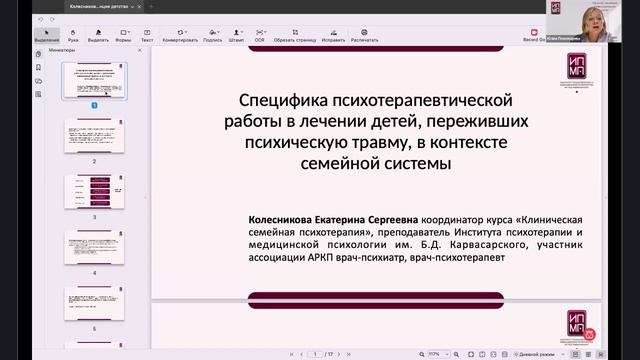Click the Record Go button
This screenshot has width=640, height=360.
pyautogui.click(x=534, y=35)
